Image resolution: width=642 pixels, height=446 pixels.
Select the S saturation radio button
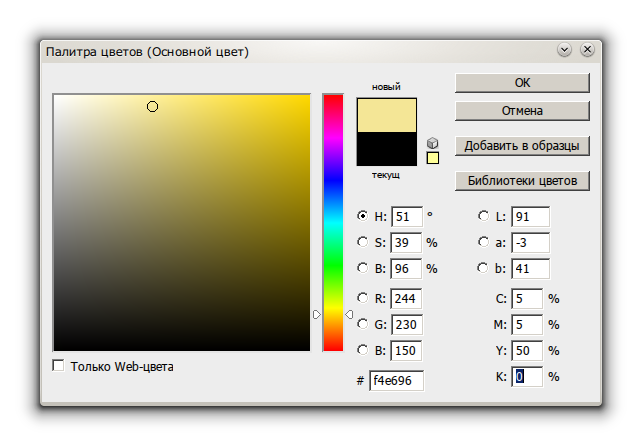362,242
